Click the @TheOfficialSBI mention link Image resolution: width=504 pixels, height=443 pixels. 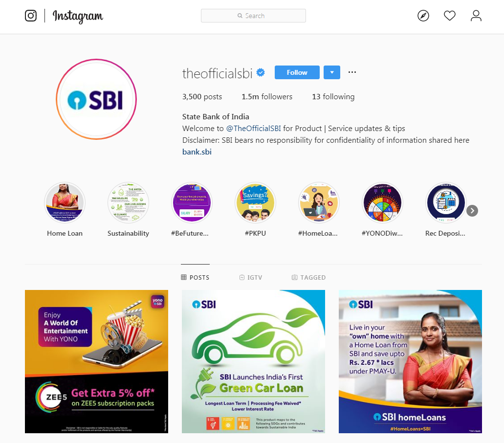[x=254, y=128]
